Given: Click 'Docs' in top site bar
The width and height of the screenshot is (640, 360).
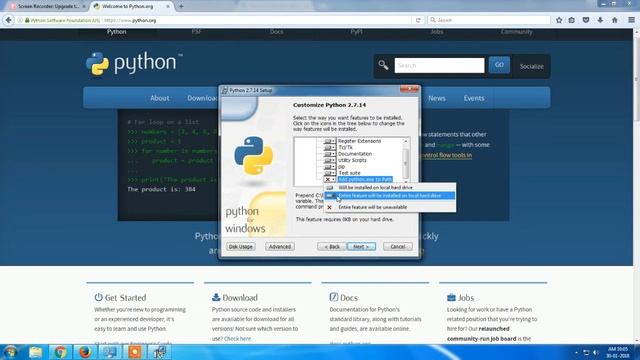Looking at the screenshot, I should pos(276,32).
